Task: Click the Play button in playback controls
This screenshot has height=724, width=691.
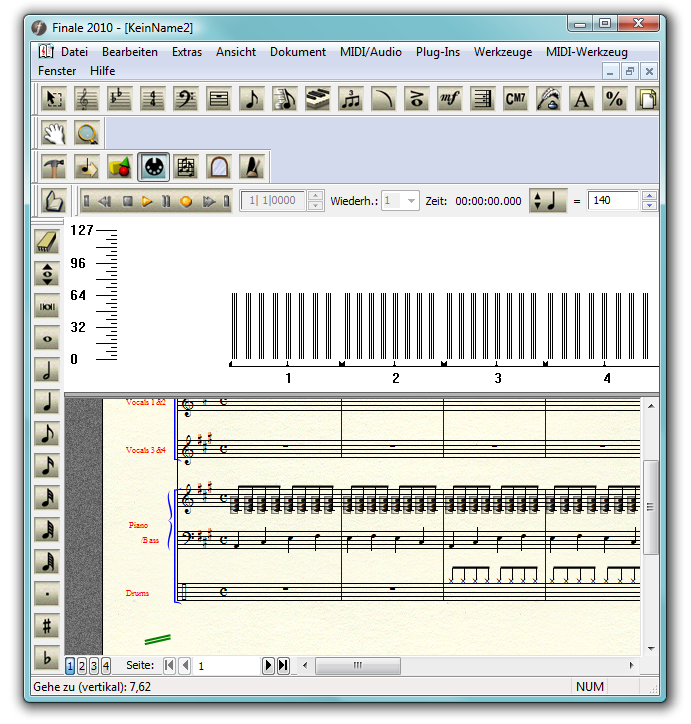Action: 147,201
